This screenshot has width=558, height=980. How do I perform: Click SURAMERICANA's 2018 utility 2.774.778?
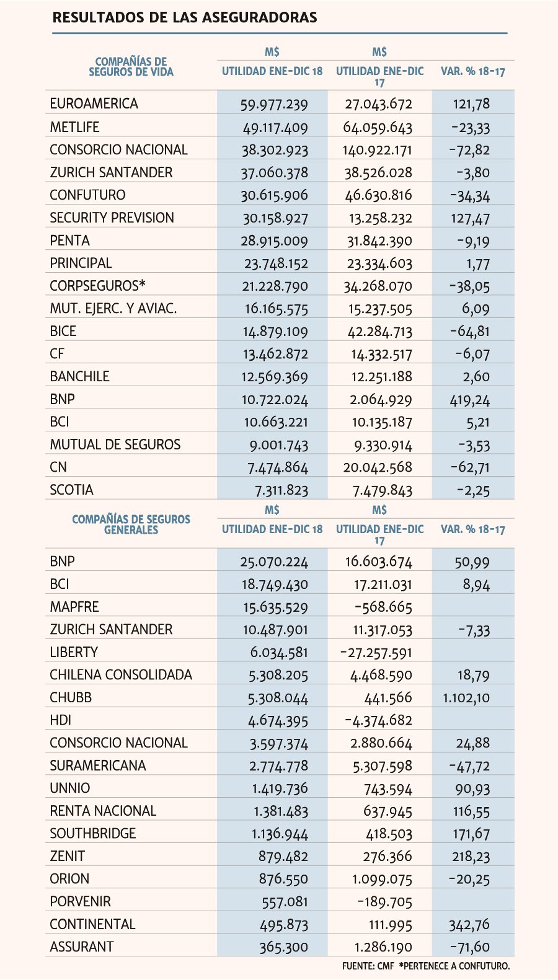(278, 766)
